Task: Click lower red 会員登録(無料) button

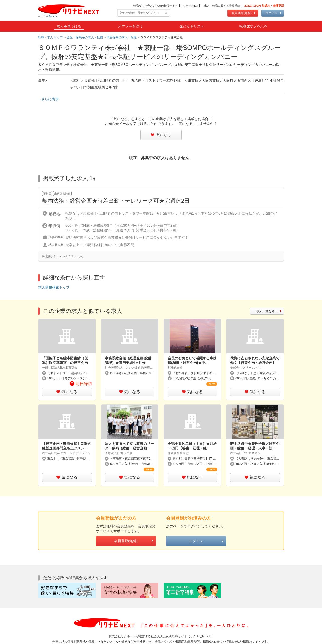Action: tap(126, 541)
